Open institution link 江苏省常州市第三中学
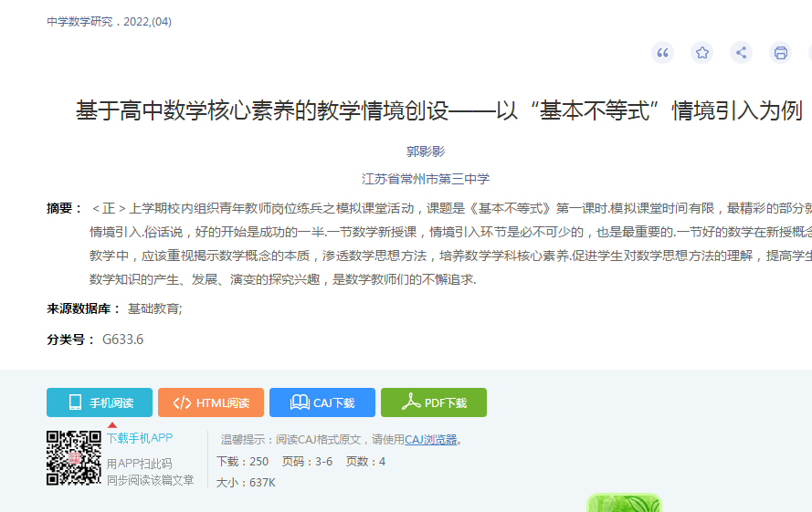Screen dimensions: 812x512 (425, 179)
